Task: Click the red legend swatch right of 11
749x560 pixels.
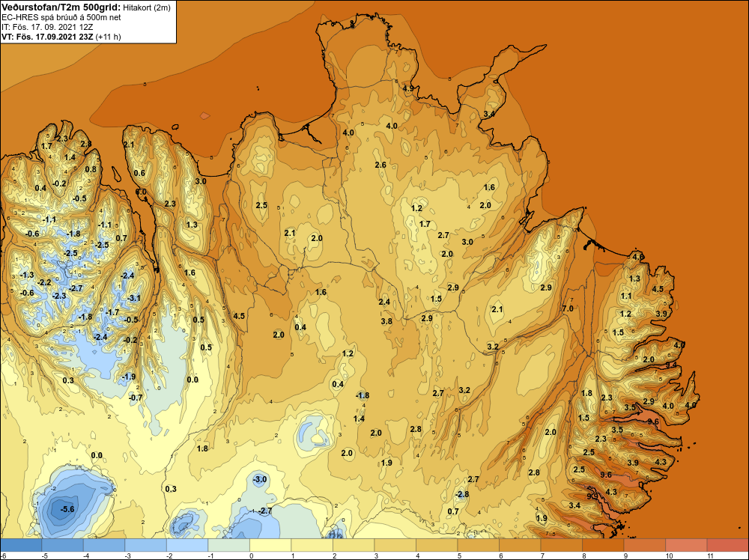Action: 727,545
